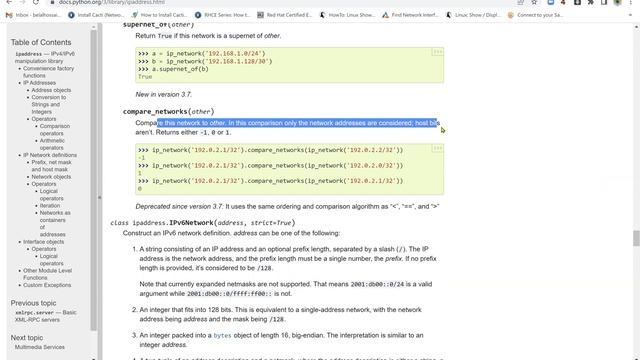Viewport: 640px width, 360px height.
Task: Open the Gmail Inbox bookmark
Action: (x=33, y=15)
